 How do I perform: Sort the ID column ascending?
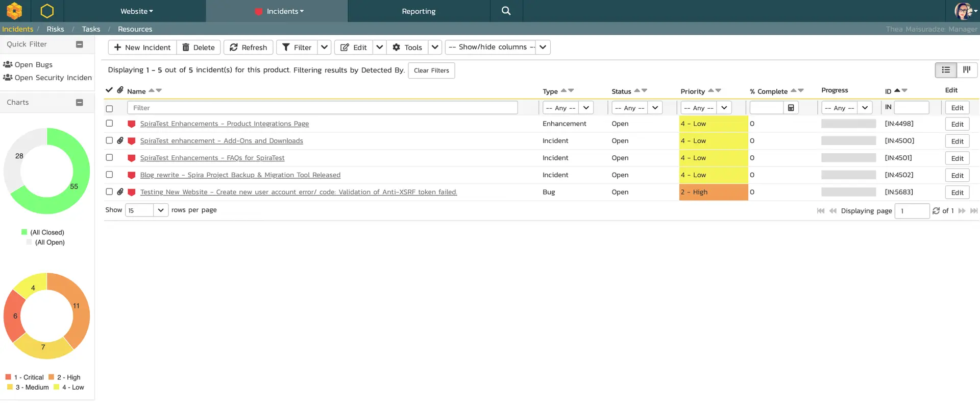897,90
